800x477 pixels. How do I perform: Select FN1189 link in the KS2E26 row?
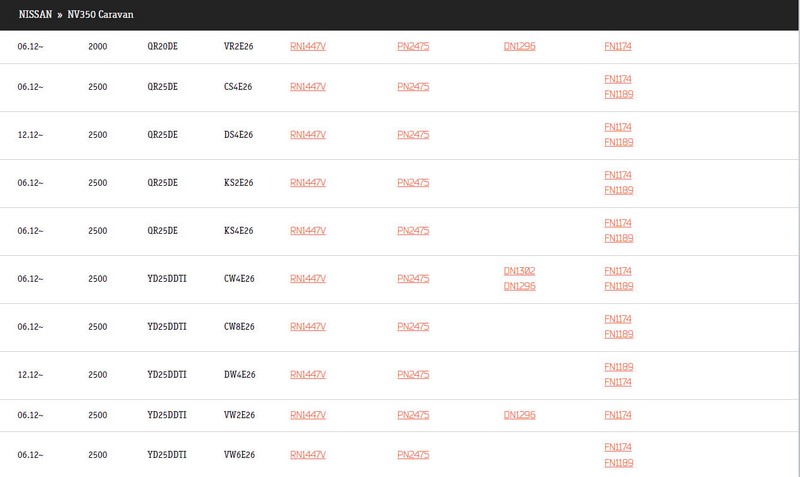coord(618,191)
